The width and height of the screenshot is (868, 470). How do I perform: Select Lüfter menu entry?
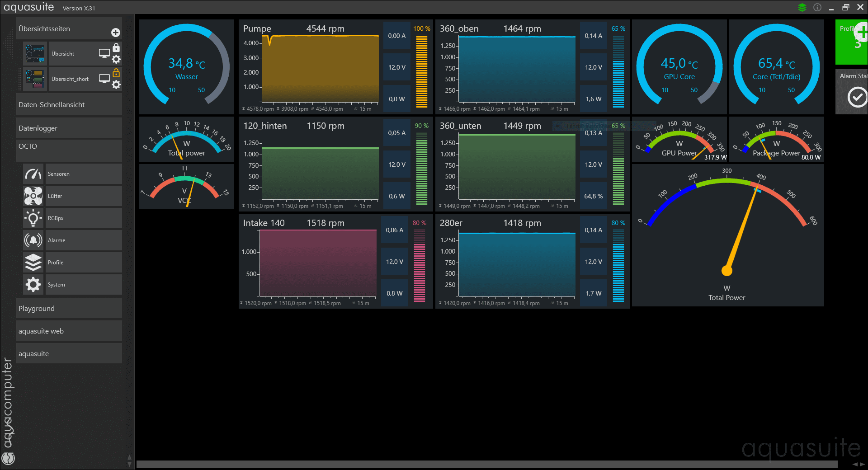pos(84,196)
